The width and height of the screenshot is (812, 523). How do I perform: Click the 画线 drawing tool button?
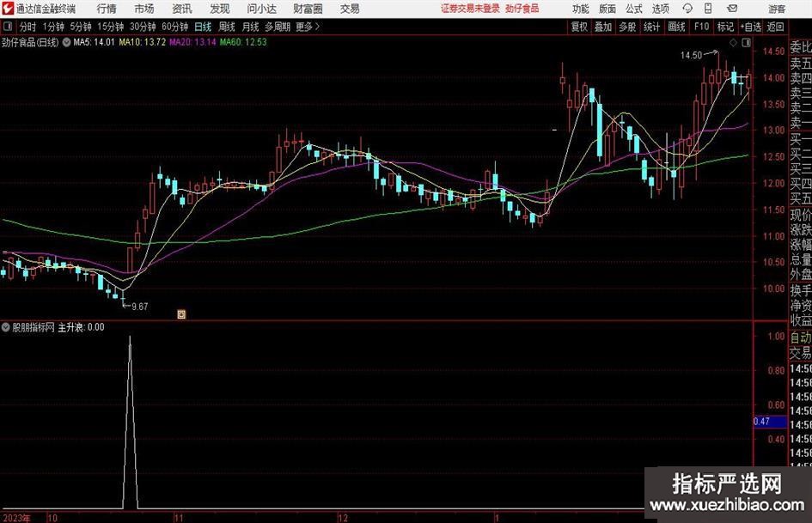pyautogui.click(x=676, y=27)
